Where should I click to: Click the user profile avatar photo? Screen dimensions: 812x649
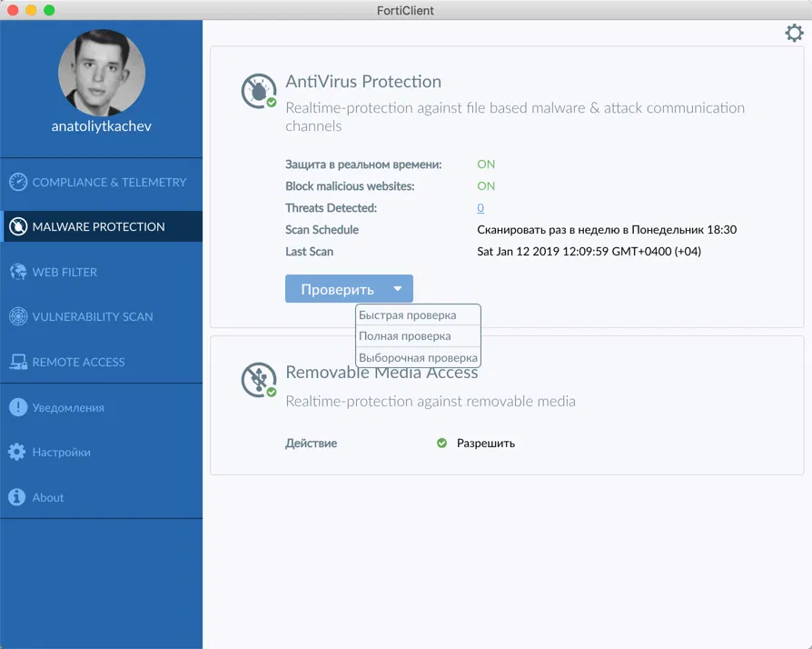pyautogui.click(x=102, y=73)
